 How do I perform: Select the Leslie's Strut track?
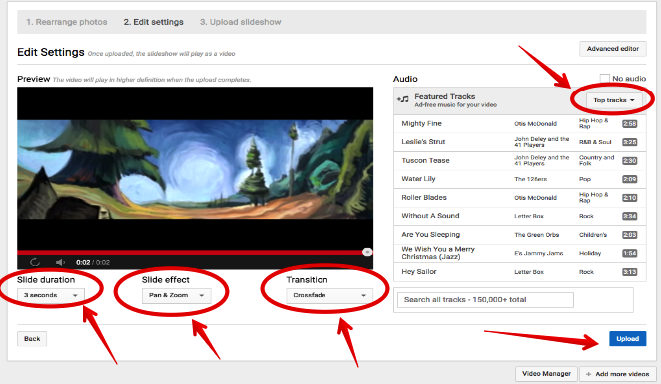tap(519, 142)
